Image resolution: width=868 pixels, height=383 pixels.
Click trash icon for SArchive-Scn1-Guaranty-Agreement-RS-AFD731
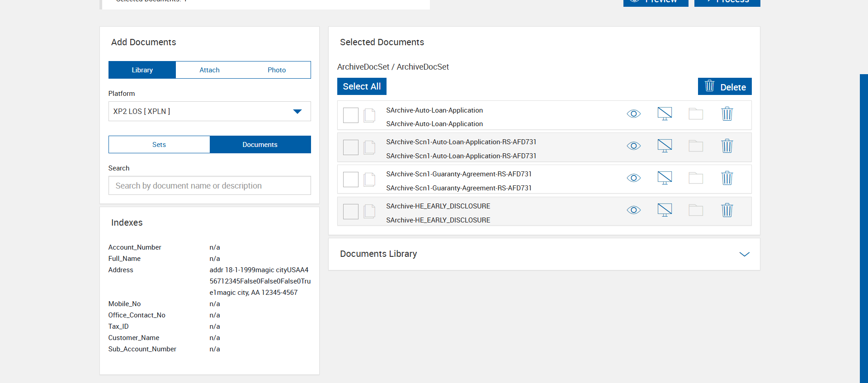pos(726,178)
